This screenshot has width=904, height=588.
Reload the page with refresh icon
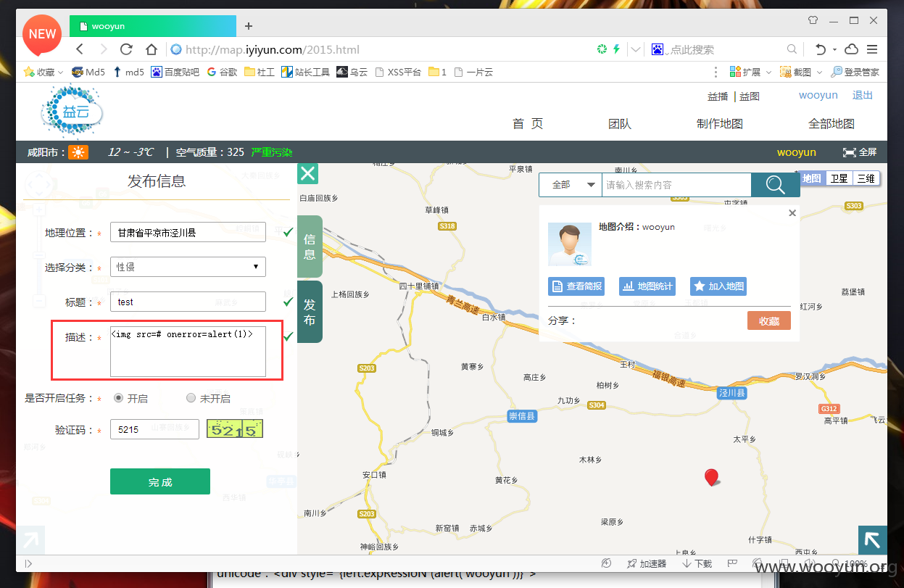(x=126, y=49)
